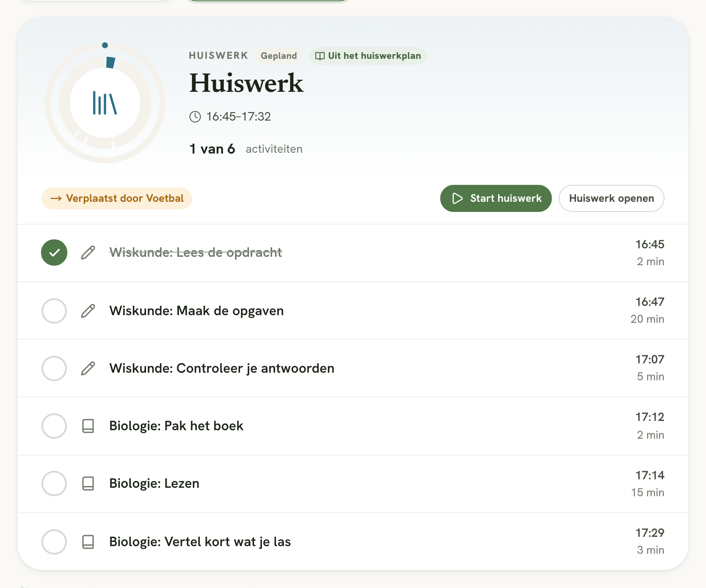Click the 1 van 6 activiteiten counter
Image resolution: width=706 pixels, height=588 pixels.
(x=246, y=149)
